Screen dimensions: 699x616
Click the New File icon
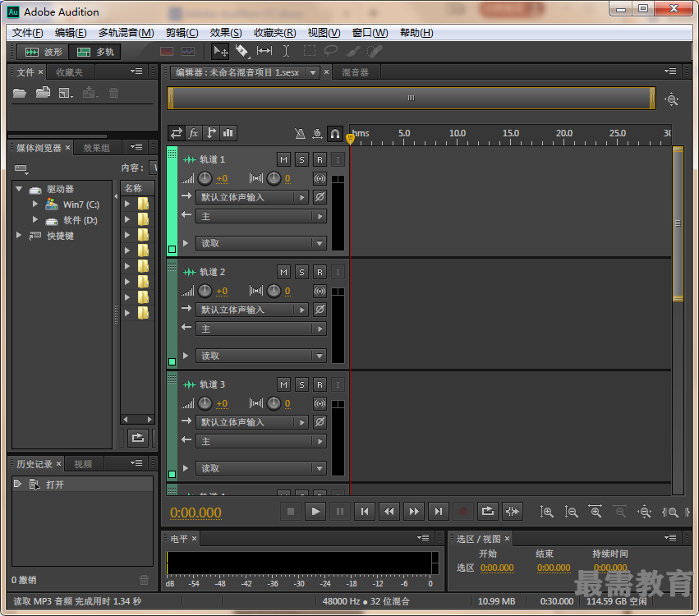[66, 93]
